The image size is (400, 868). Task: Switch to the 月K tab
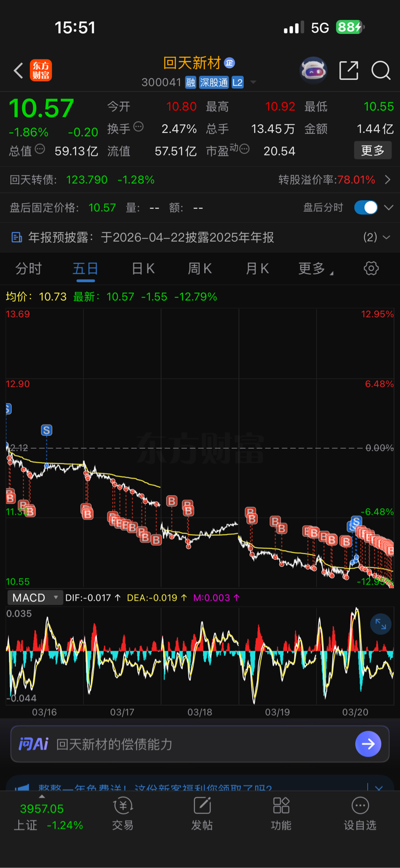257,268
